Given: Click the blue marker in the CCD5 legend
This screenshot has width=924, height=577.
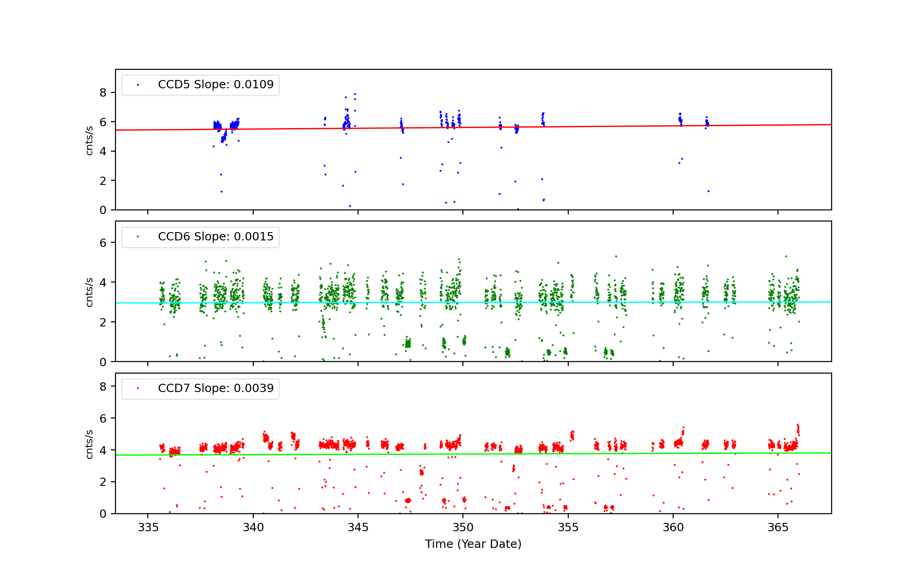Looking at the screenshot, I should (x=138, y=85).
